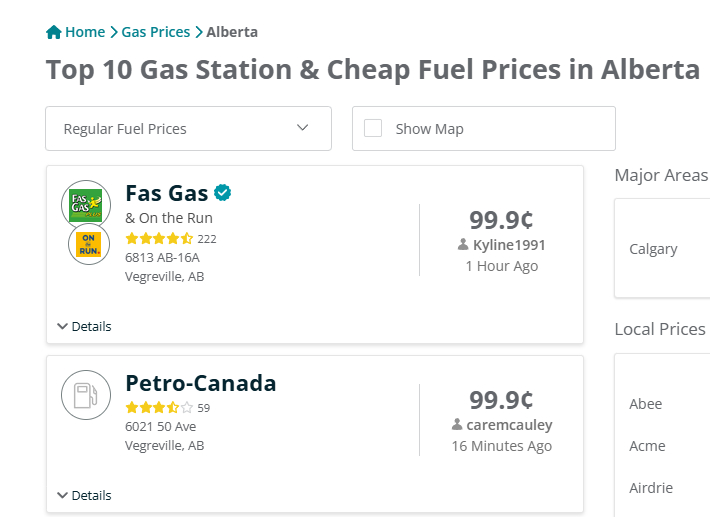The width and height of the screenshot is (710, 517).
Task: Click the Fas Gas verified badge icon
Action: pyautogui.click(x=223, y=192)
